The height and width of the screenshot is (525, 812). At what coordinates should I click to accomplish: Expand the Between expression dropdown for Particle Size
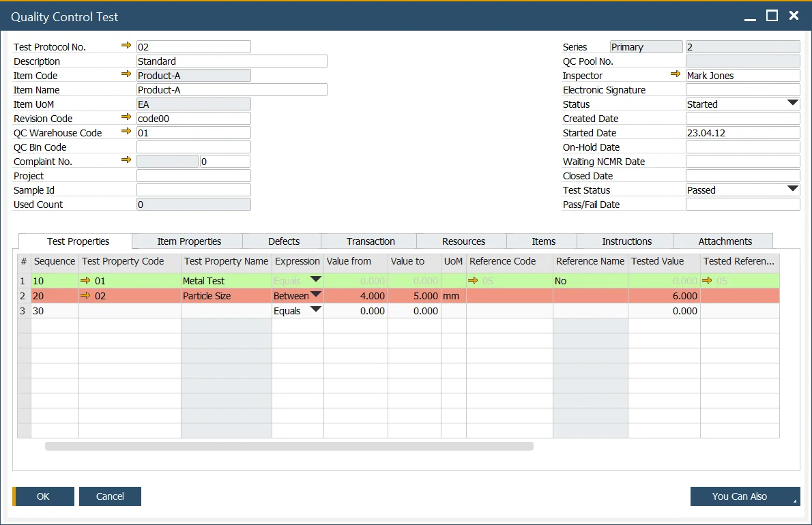(316, 295)
